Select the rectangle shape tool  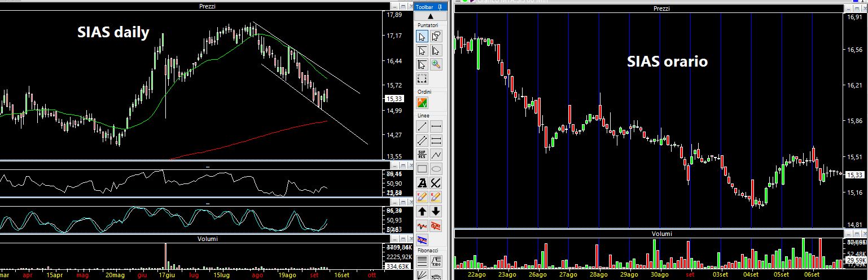[422, 168]
